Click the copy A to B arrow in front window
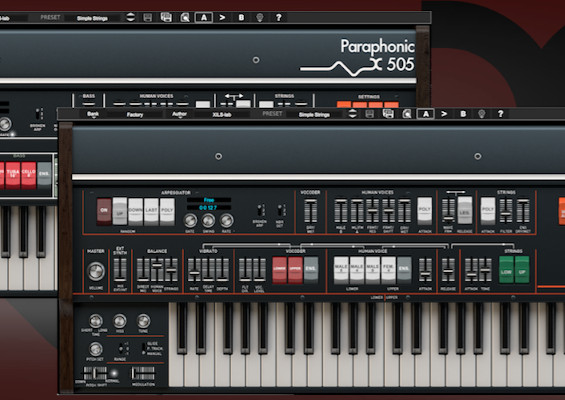 (x=444, y=114)
